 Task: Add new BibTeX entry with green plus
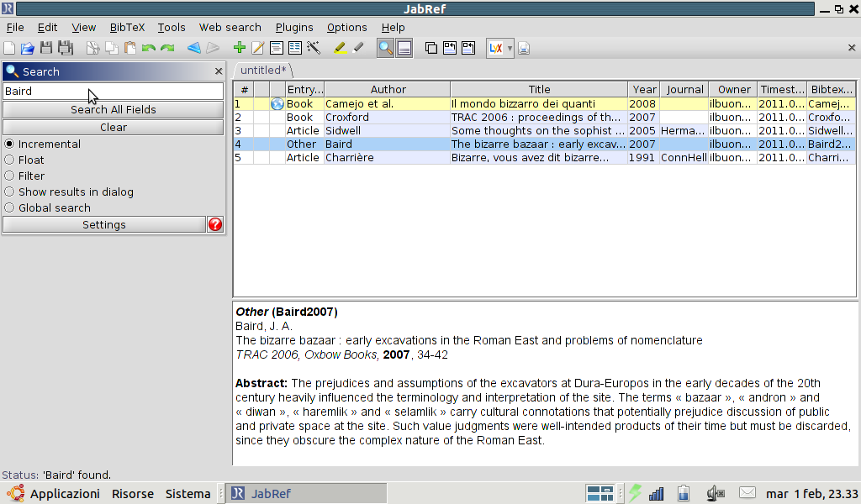tap(239, 48)
